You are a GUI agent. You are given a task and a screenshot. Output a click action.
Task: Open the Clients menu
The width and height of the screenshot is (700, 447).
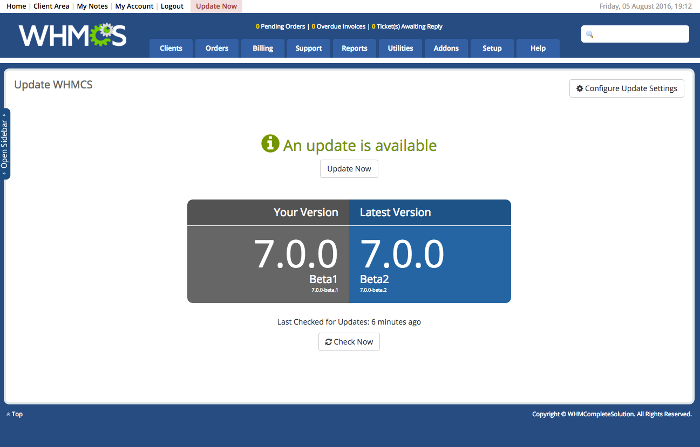[x=171, y=48]
